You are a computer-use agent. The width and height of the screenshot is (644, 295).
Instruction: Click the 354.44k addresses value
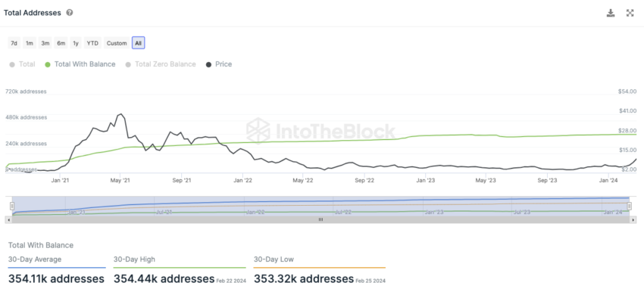[164, 279]
